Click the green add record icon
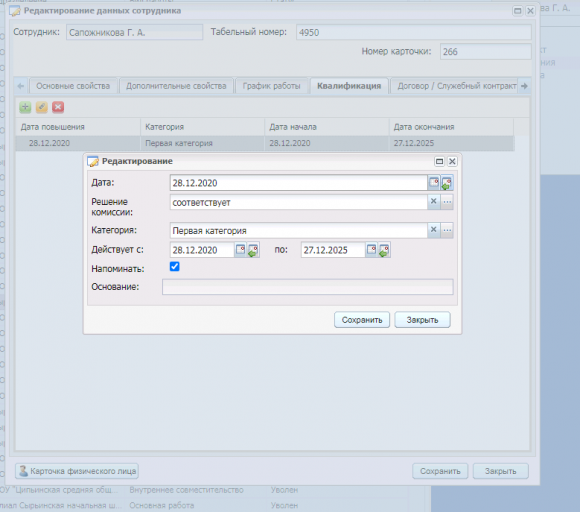Viewport: 580px width, 512px height. (x=25, y=107)
